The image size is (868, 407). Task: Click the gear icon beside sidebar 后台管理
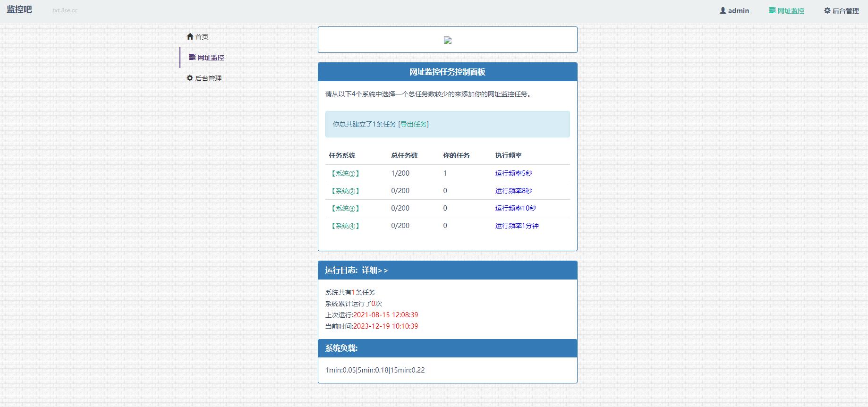pyautogui.click(x=190, y=78)
